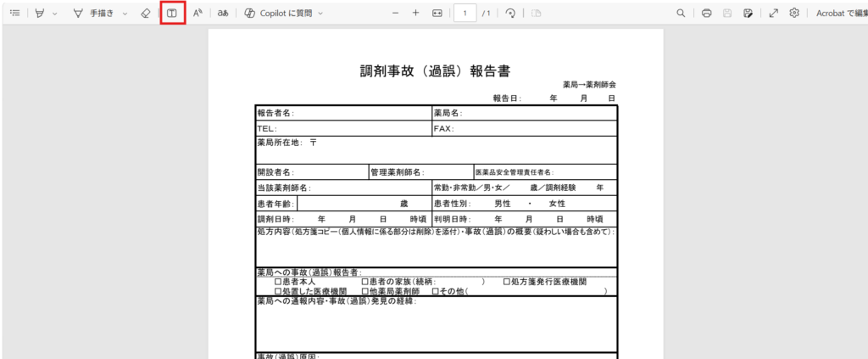Tick the 患者本人 checkbox
This screenshot has height=359, width=868.
tap(278, 282)
